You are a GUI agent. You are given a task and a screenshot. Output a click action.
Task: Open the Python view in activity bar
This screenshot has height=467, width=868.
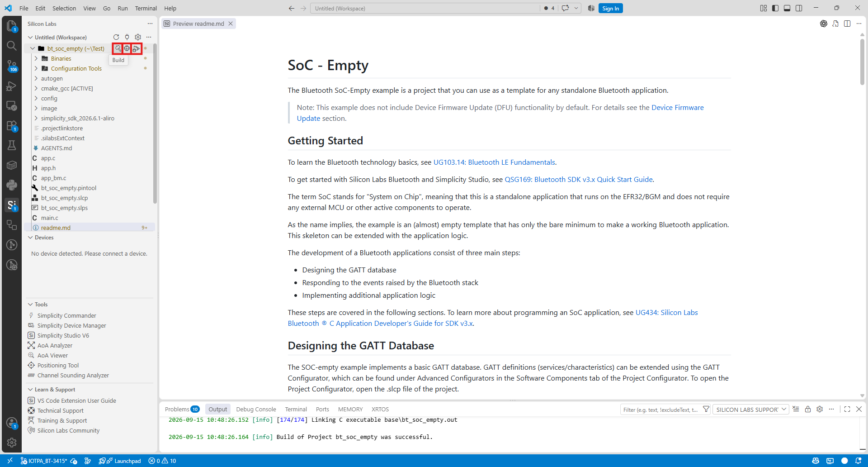coord(12,185)
